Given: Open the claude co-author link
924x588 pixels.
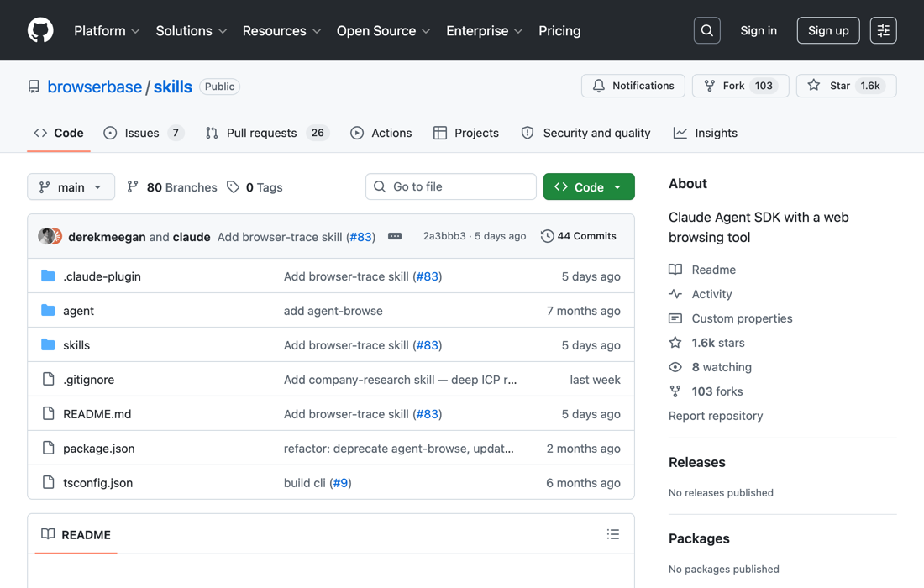Looking at the screenshot, I should coord(192,237).
